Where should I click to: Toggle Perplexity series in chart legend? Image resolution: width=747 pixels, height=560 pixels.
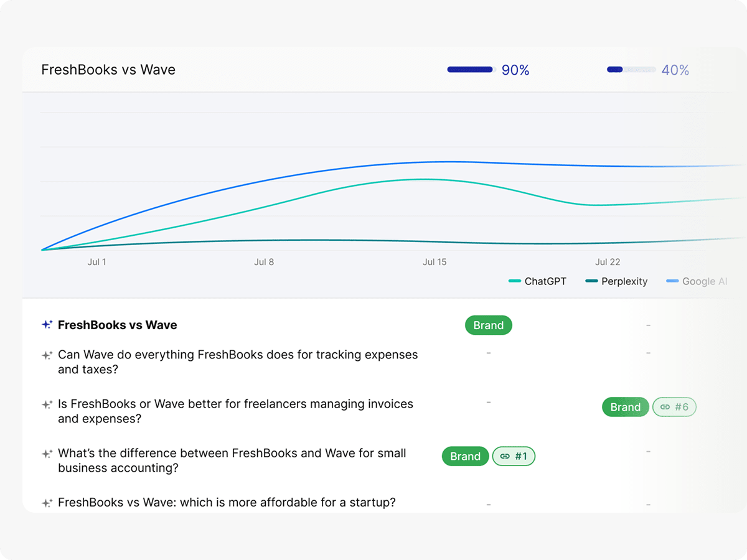coord(616,281)
